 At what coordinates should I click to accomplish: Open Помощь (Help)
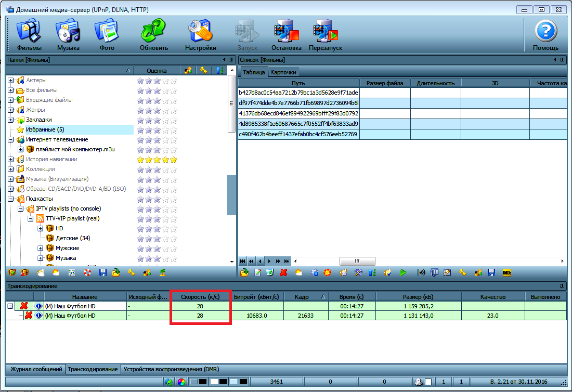tap(545, 34)
